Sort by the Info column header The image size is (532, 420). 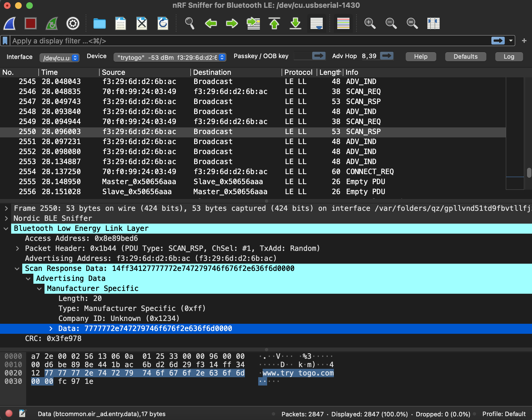point(425,72)
